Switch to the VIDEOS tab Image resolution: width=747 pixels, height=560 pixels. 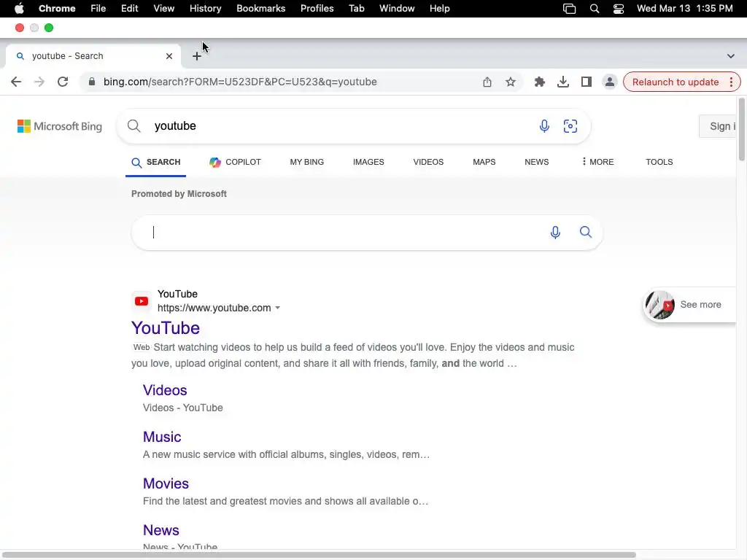[428, 162]
